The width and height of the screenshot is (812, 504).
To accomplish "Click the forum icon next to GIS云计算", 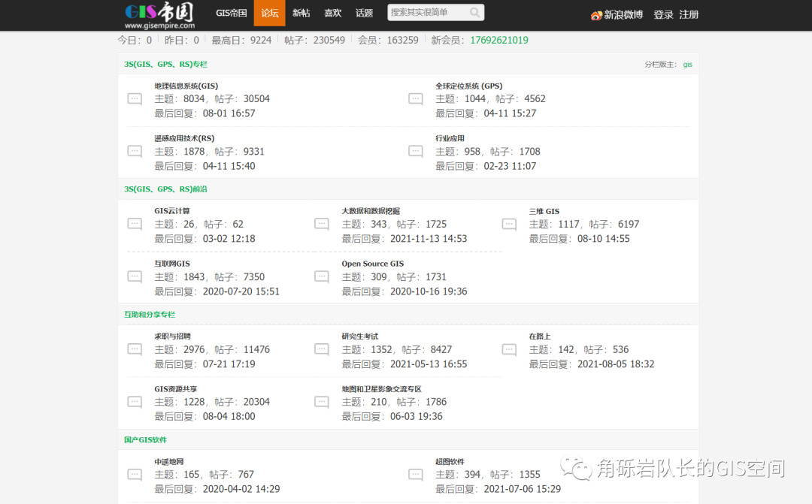I will [x=135, y=224].
